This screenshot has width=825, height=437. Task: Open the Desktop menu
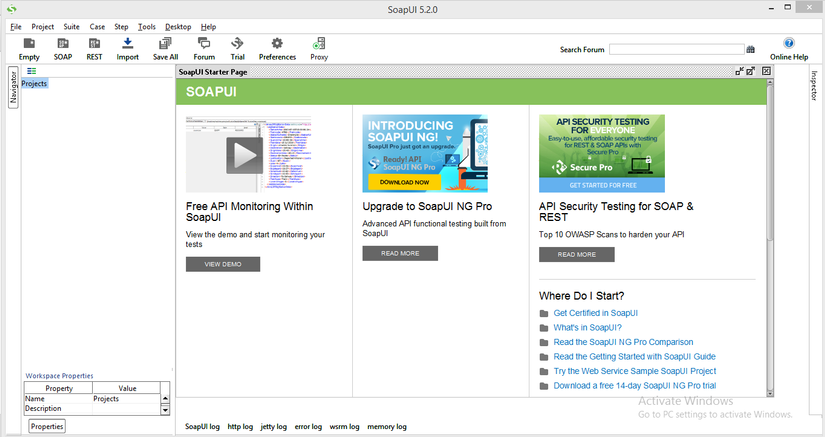(178, 27)
